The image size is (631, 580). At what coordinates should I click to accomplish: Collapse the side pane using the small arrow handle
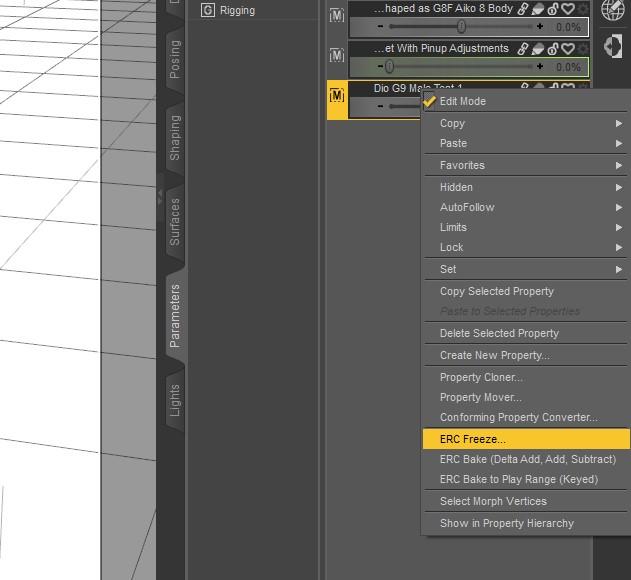[x=160, y=196]
